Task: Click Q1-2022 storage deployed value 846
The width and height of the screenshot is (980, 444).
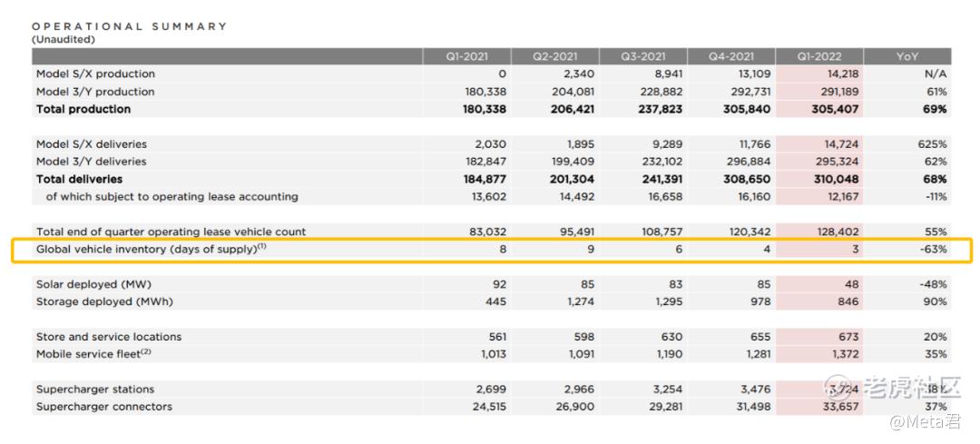Action: pyautogui.click(x=848, y=301)
